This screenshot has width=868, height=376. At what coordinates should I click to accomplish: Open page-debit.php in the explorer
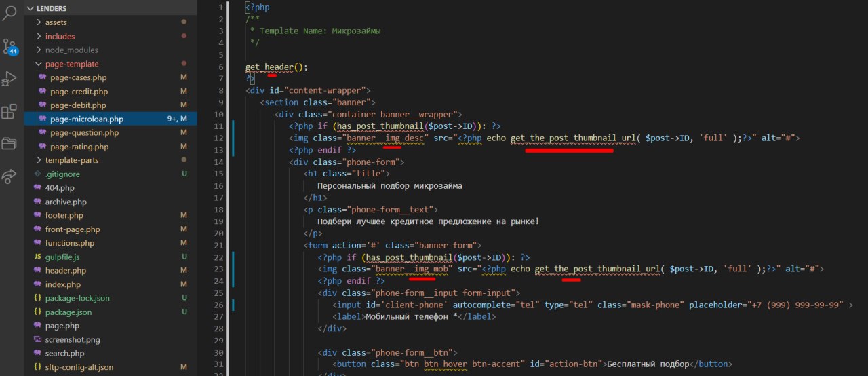(x=111, y=105)
